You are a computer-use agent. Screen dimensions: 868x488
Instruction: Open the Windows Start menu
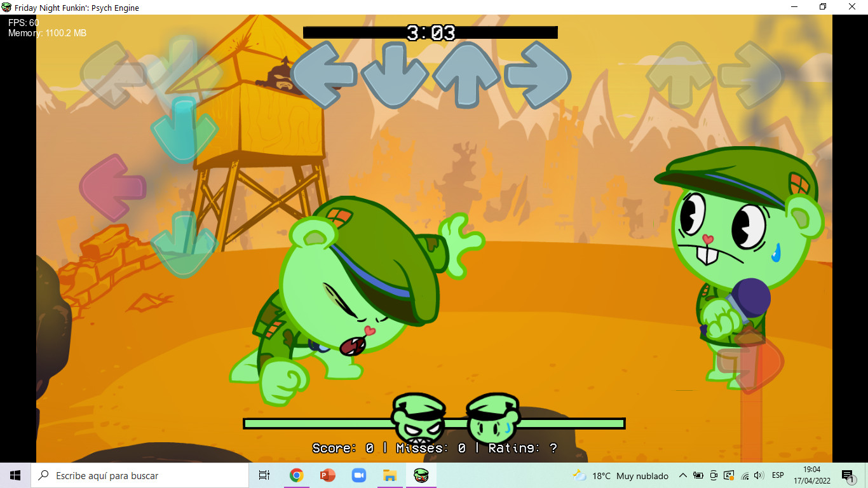[x=13, y=475]
